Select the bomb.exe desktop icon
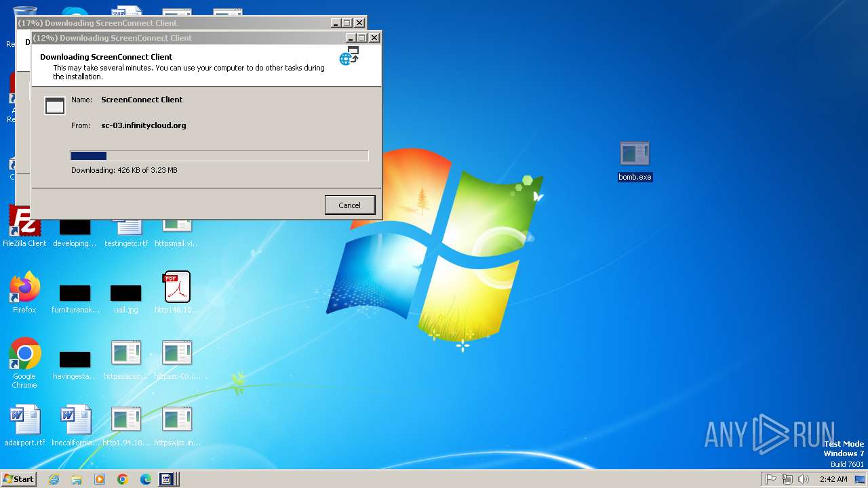The image size is (868, 488). 635,161
